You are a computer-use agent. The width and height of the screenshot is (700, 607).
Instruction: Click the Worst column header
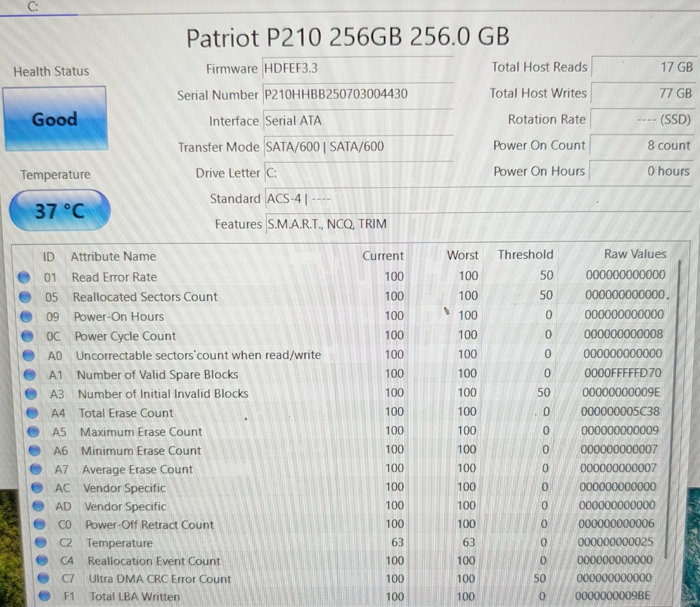[462, 255]
